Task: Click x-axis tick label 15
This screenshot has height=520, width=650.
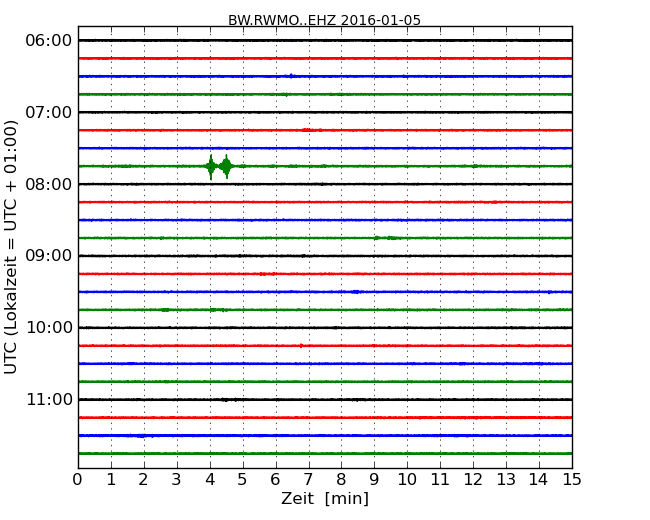Action: [x=572, y=480]
